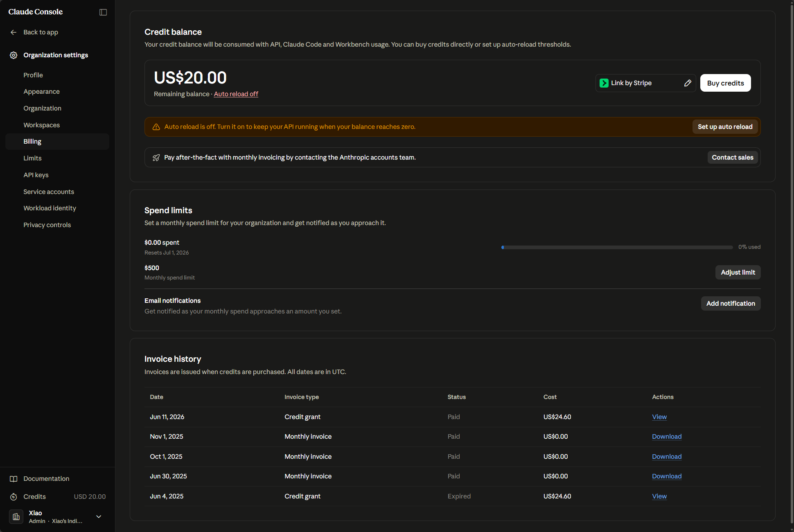Click the auto reload warning triangle icon
Image resolution: width=794 pixels, height=532 pixels.
[156, 127]
